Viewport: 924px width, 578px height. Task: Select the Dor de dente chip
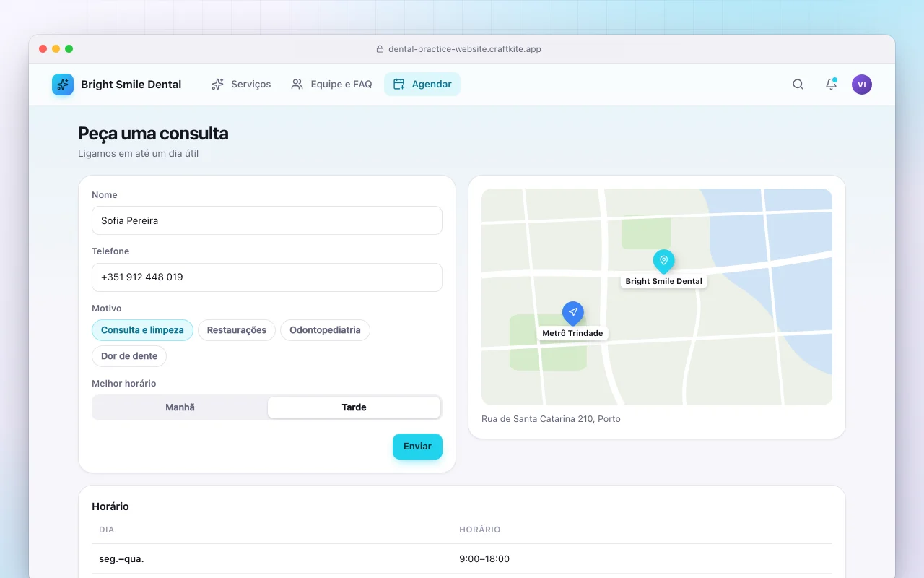point(129,356)
